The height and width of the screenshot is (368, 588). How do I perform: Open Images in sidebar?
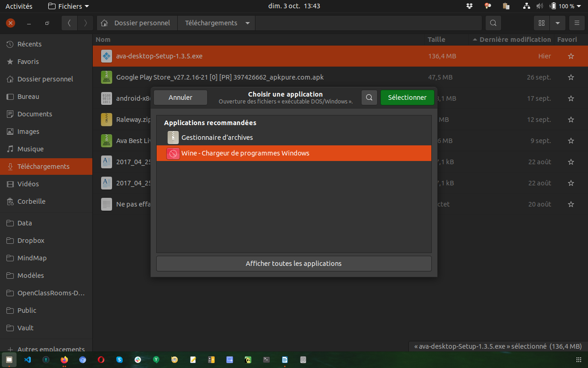tap(46, 132)
